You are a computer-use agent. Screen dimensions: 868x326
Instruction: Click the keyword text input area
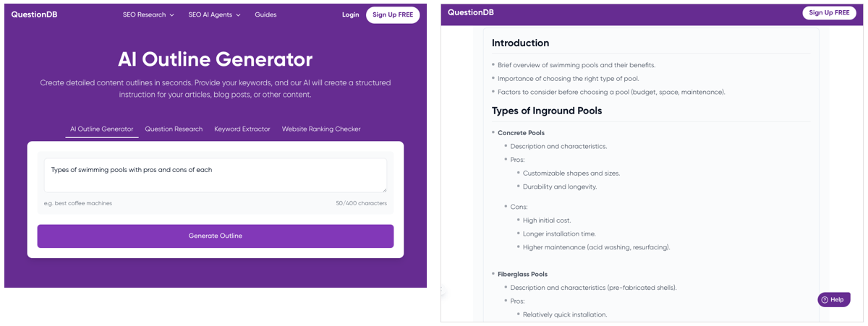(216, 175)
